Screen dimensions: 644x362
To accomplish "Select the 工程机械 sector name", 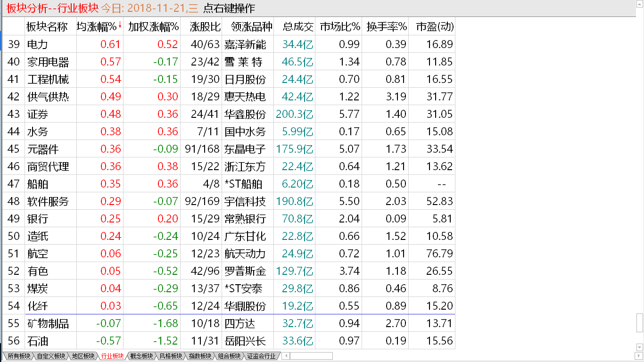I will [x=47, y=79].
